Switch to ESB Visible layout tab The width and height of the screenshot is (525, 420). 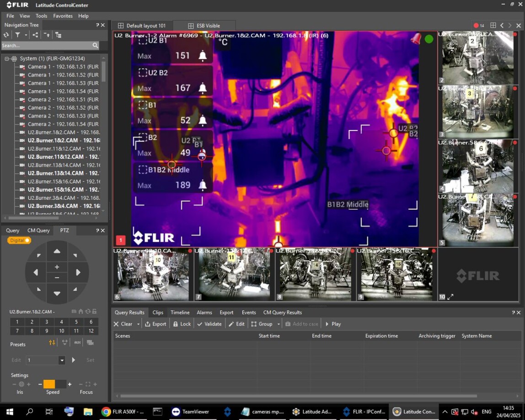pos(204,26)
